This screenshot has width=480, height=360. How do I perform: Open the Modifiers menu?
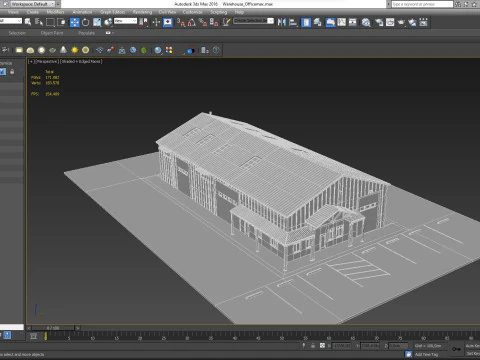pos(55,12)
